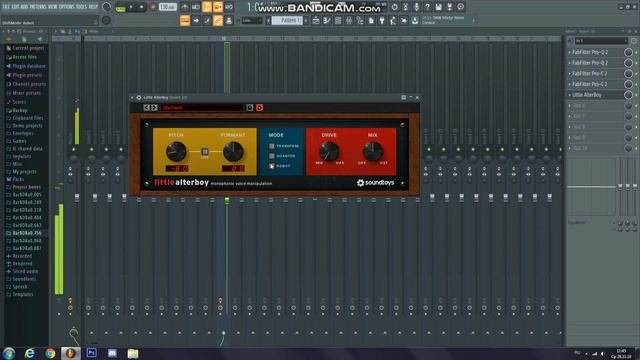Click the Pitch value display
The image size is (640, 360).
pos(177,168)
